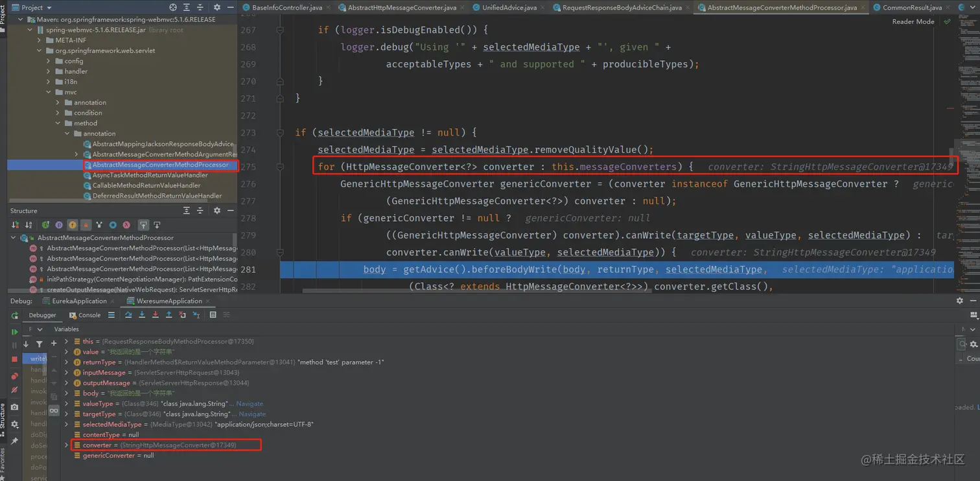
Task: Click the Run to Cursor icon
Action: coord(196,315)
